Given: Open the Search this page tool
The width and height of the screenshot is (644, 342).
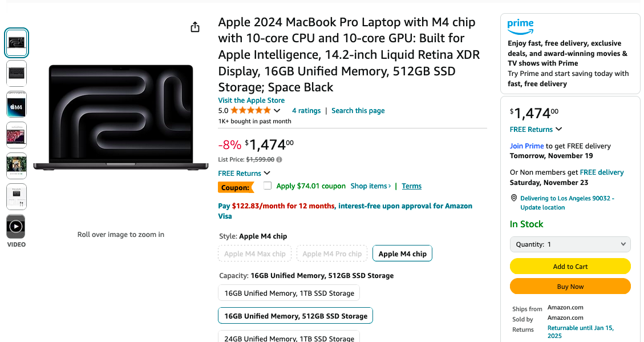Looking at the screenshot, I should 358,110.
